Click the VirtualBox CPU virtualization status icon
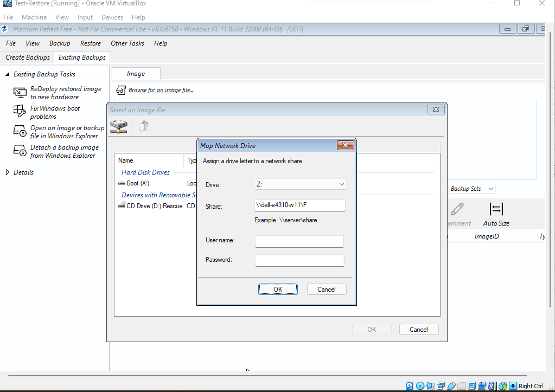 (x=492, y=385)
